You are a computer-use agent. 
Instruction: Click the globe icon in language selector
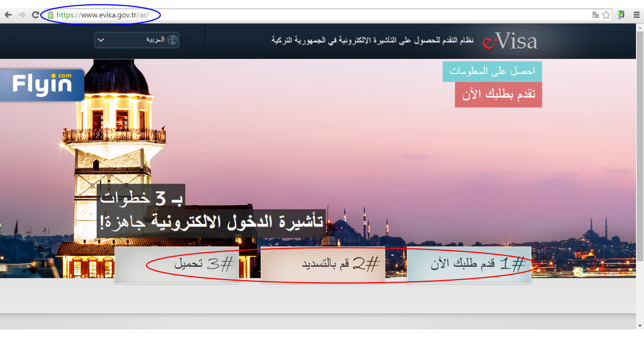[x=172, y=40]
